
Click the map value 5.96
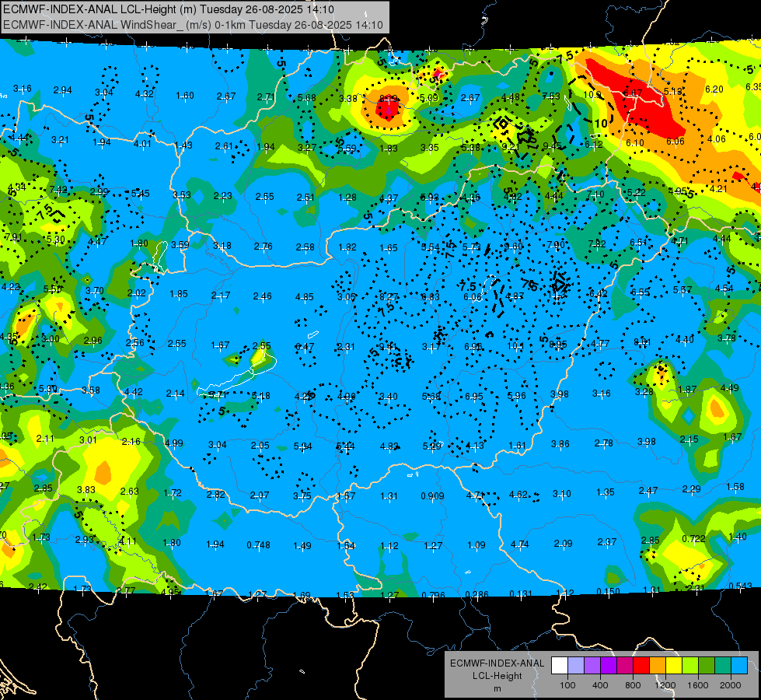coord(516,395)
